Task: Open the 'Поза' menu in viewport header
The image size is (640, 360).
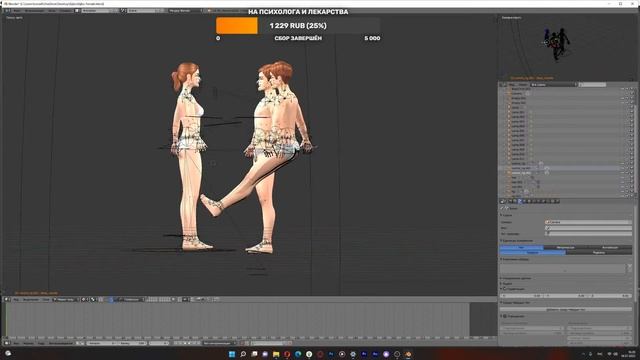Action: pos(46,300)
